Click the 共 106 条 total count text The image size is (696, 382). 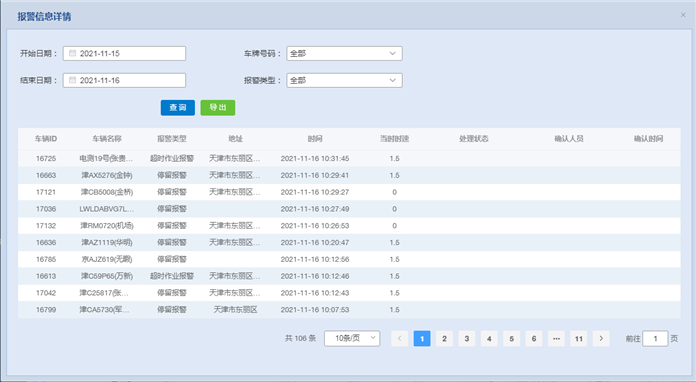pyautogui.click(x=300, y=339)
